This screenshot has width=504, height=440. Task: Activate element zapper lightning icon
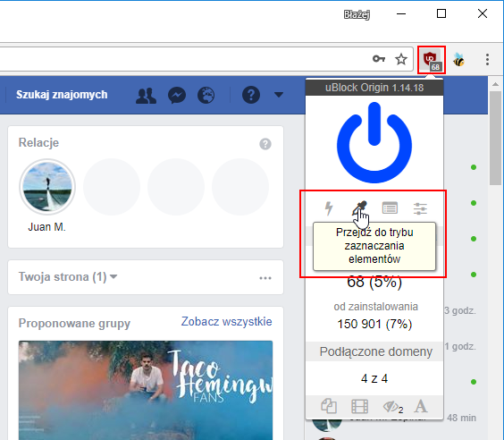[x=329, y=208]
